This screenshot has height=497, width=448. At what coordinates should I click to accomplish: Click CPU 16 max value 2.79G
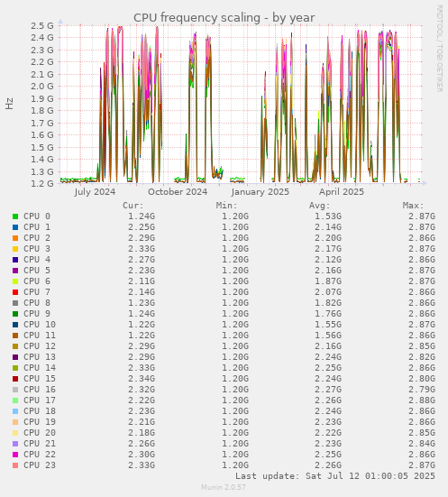[x=422, y=390]
